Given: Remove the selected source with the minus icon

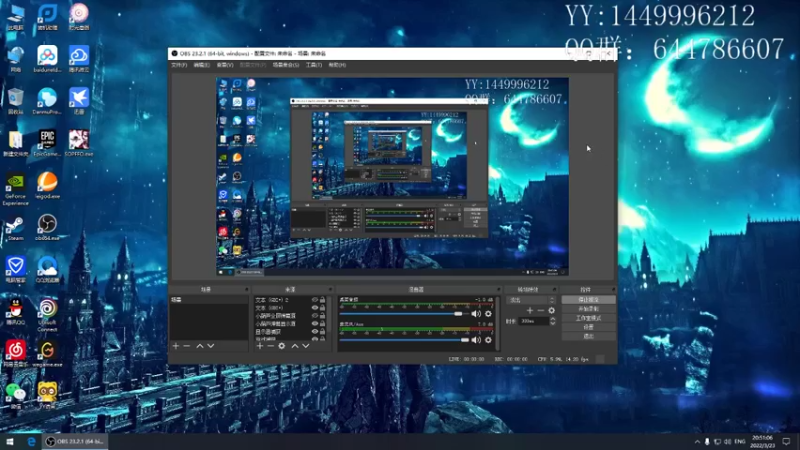Looking at the screenshot, I should point(270,346).
